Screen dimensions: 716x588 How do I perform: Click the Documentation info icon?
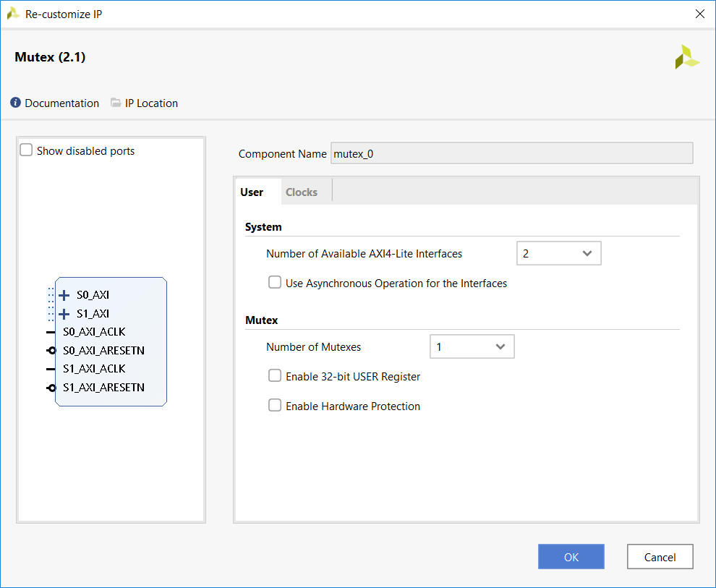(x=16, y=103)
